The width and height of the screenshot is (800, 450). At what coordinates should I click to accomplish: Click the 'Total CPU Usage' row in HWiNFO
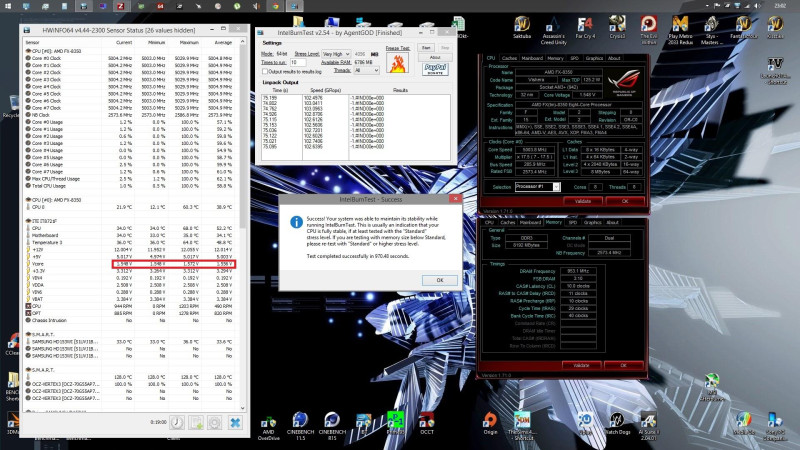(x=130, y=186)
